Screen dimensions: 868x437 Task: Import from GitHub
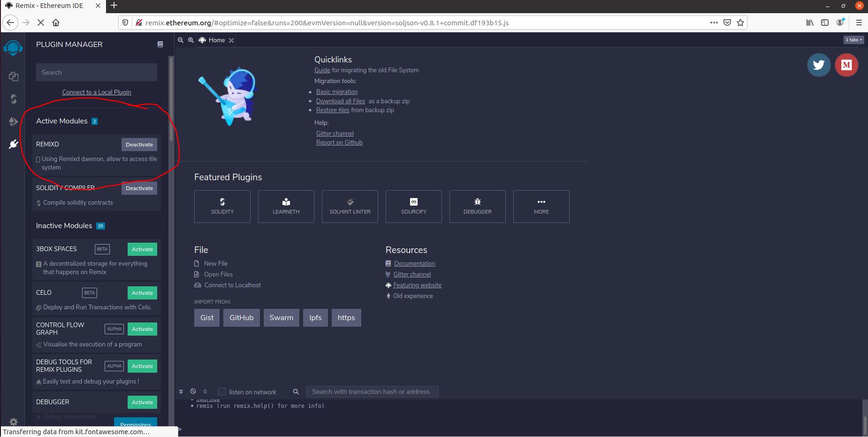(242, 317)
